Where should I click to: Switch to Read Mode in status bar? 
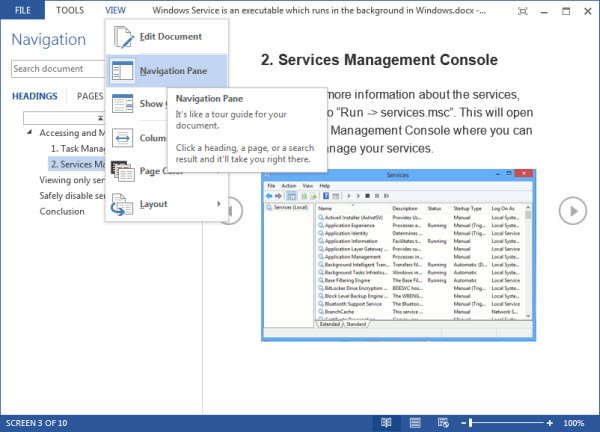click(386, 423)
